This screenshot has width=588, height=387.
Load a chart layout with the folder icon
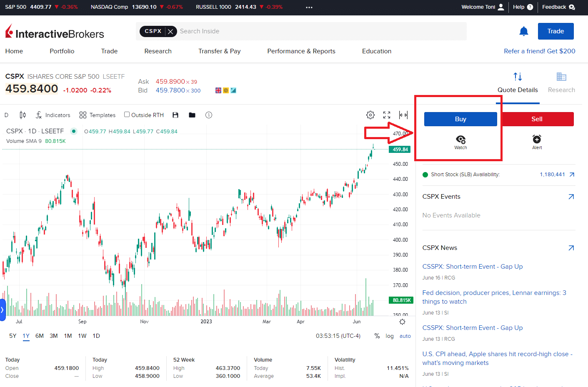[x=192, y=115]
